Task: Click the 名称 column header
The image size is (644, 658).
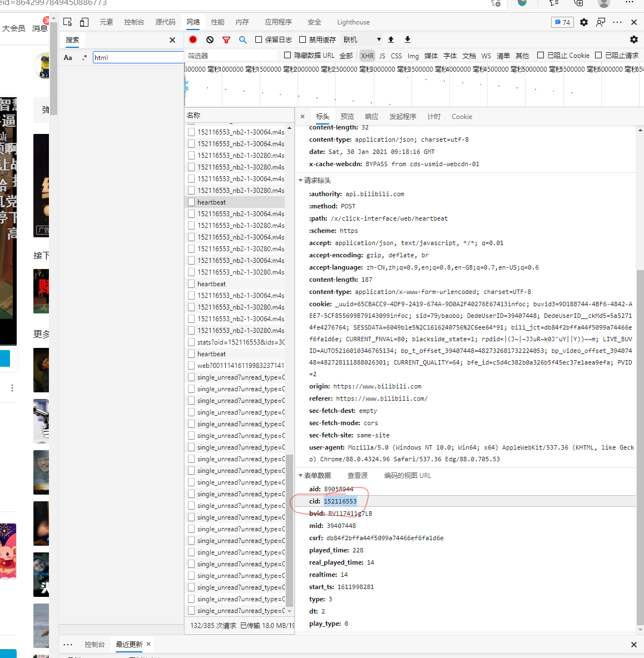Action: coord(239,115)
